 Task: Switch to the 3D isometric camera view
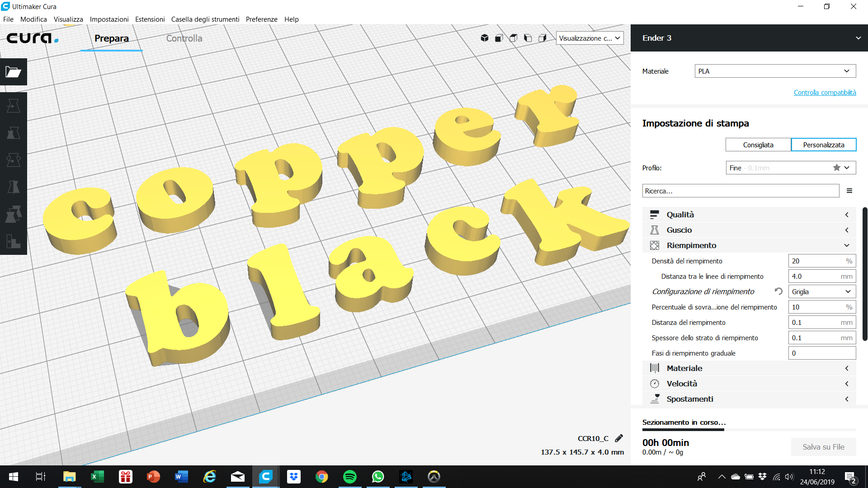click(x=485, y=38)
